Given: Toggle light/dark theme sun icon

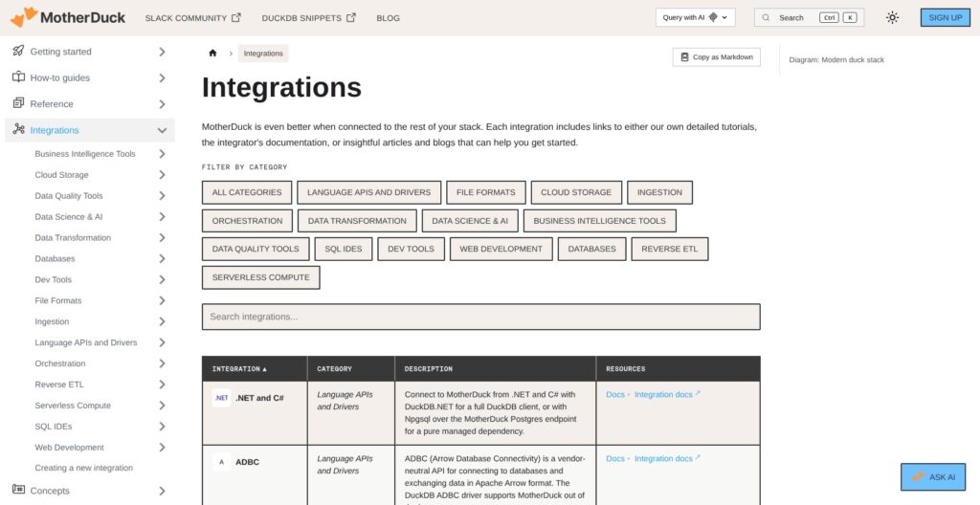Looking at the screenshot, I should 893,17.
